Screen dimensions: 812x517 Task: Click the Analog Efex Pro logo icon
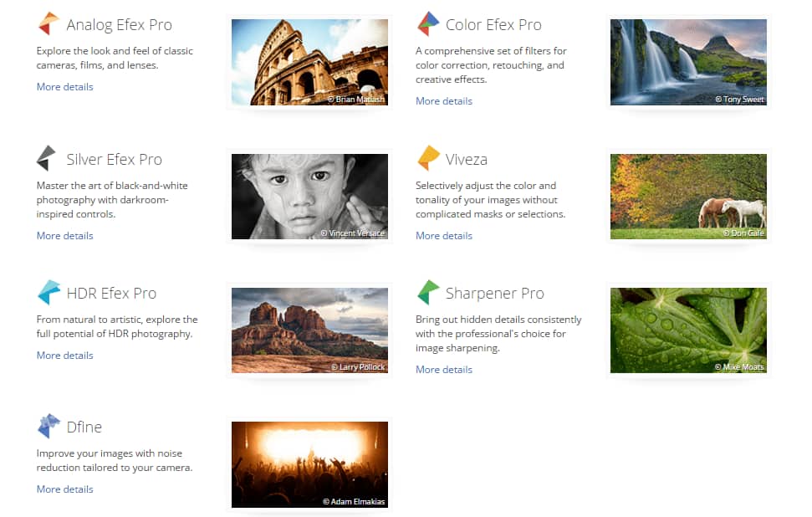pos(49,24)
